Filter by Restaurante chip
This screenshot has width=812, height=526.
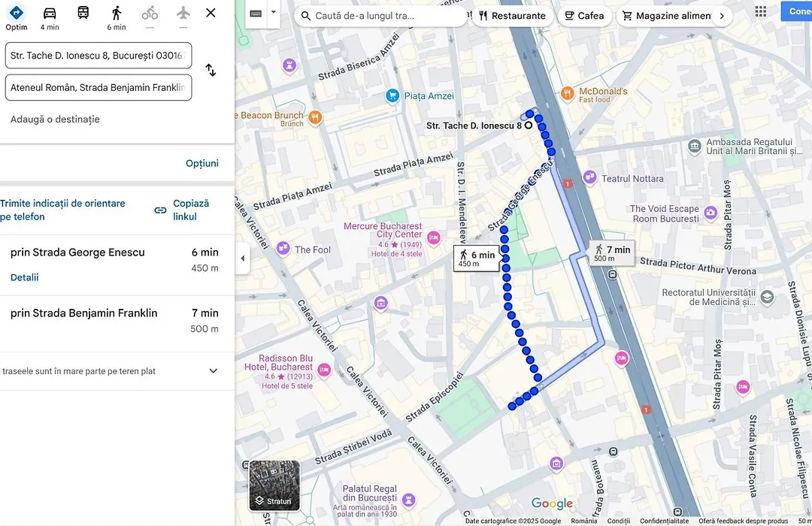(x=512, y=16)
